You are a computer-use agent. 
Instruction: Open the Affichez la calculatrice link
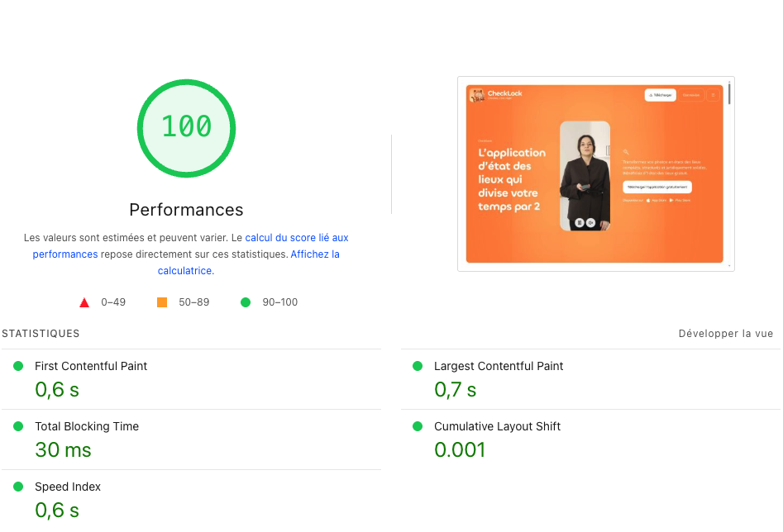click(314, 254)
